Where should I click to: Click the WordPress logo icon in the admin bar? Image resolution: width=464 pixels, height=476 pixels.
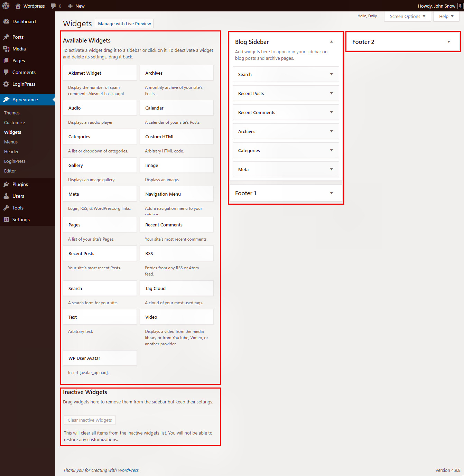pyautogui.click(x=6, y=6)
